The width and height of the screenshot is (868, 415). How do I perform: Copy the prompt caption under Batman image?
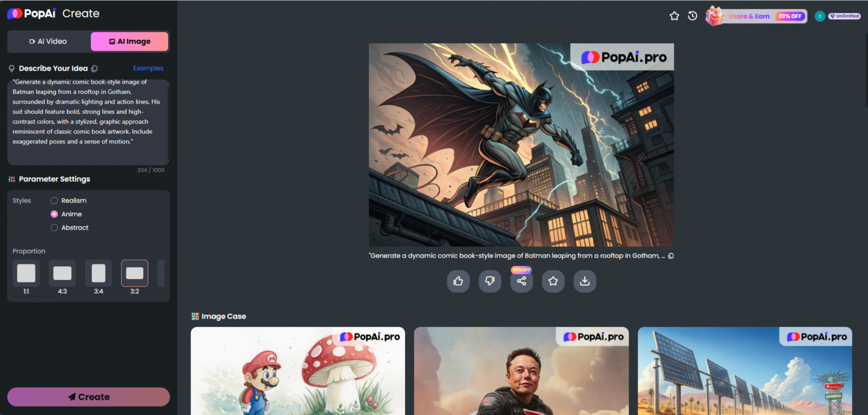pos(671,256)
